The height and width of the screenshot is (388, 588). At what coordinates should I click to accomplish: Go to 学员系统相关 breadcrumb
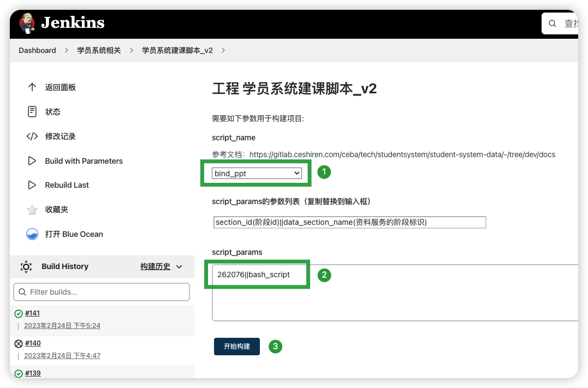pyautogui.click(x=99, y=50)
